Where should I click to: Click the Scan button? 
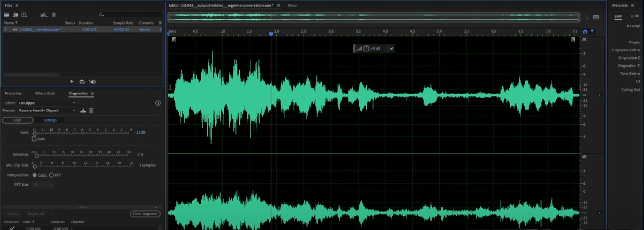(18, 120)
